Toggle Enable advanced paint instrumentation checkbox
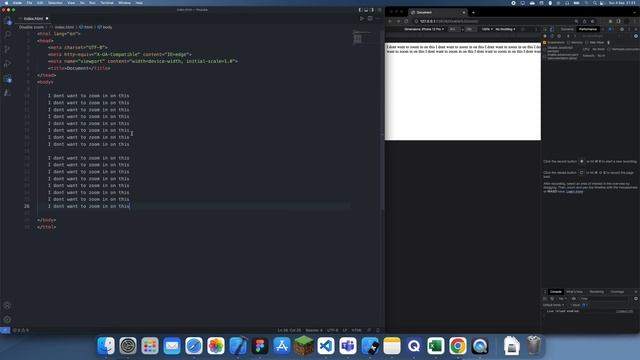640x360 pixels. (545, 56)
